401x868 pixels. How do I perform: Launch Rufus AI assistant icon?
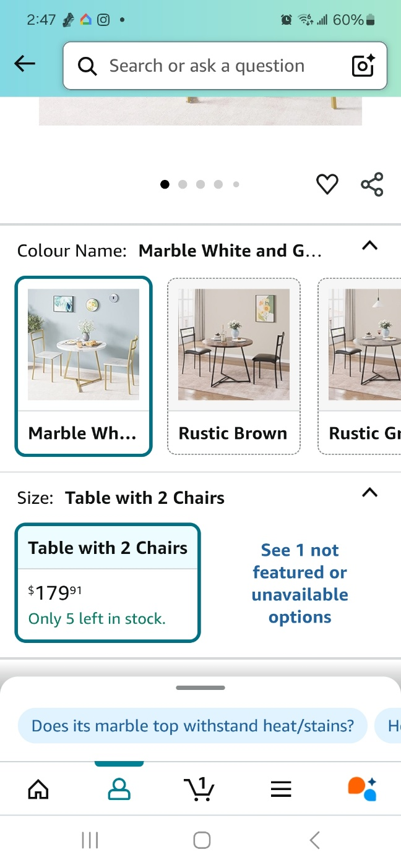pyautogui.click(x=362, y=789)
